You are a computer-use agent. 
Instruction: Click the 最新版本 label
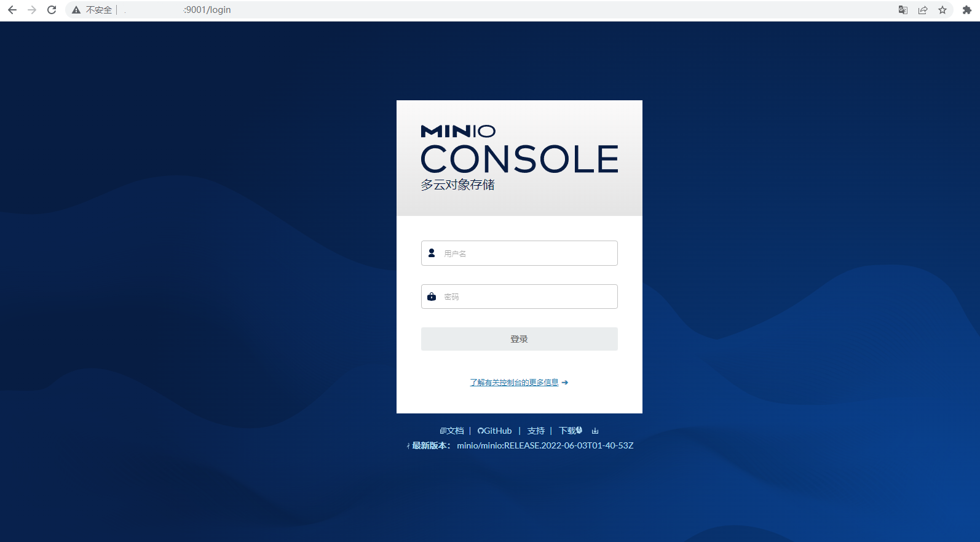(431, 445)
